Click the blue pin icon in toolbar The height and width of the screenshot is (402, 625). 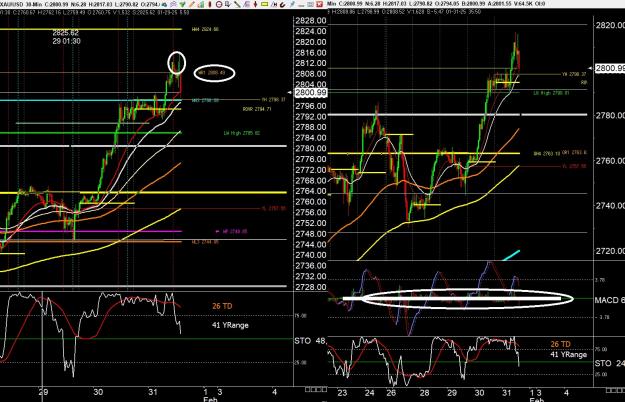[x=292, y=4]
